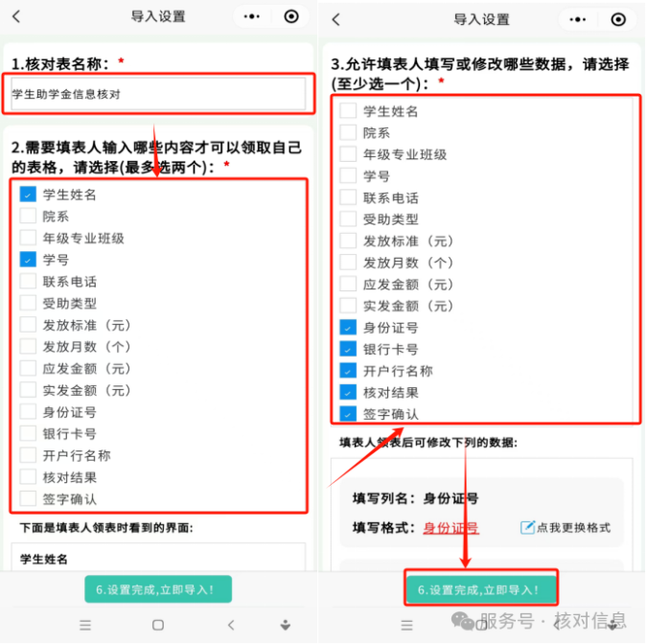Uncheck 身份证号 in section 3 list
The height and width of the screenshot is (644, 646).
coord(348,327)
